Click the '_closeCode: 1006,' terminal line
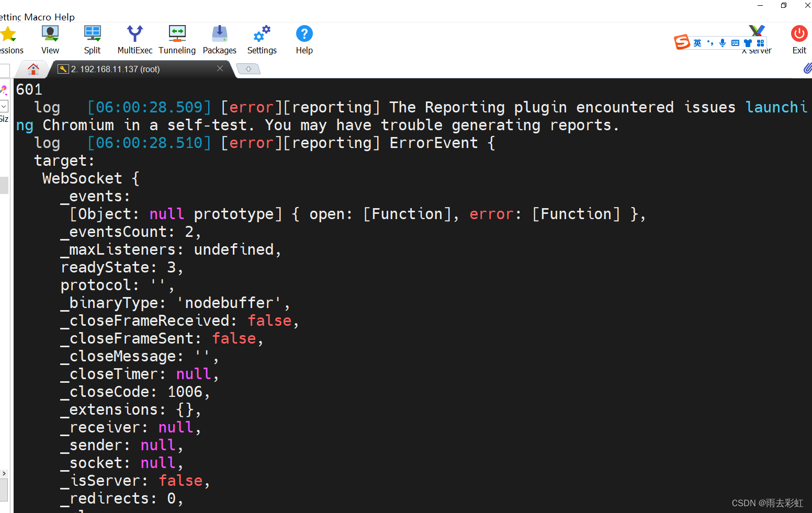812x513 pixels. tap(135, 392)
